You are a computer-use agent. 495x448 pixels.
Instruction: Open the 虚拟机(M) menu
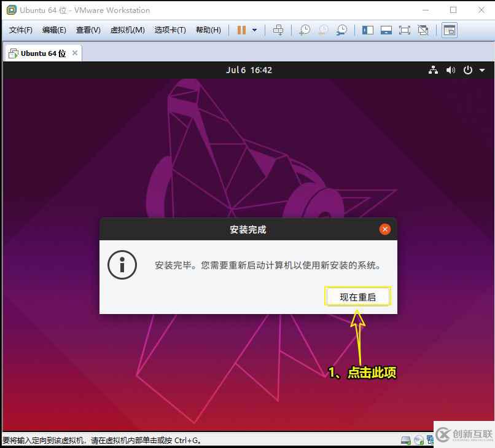tap(127, 30)
